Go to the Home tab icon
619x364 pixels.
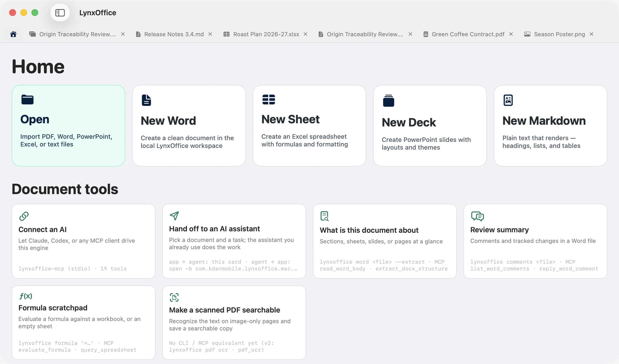pos(13,34)
